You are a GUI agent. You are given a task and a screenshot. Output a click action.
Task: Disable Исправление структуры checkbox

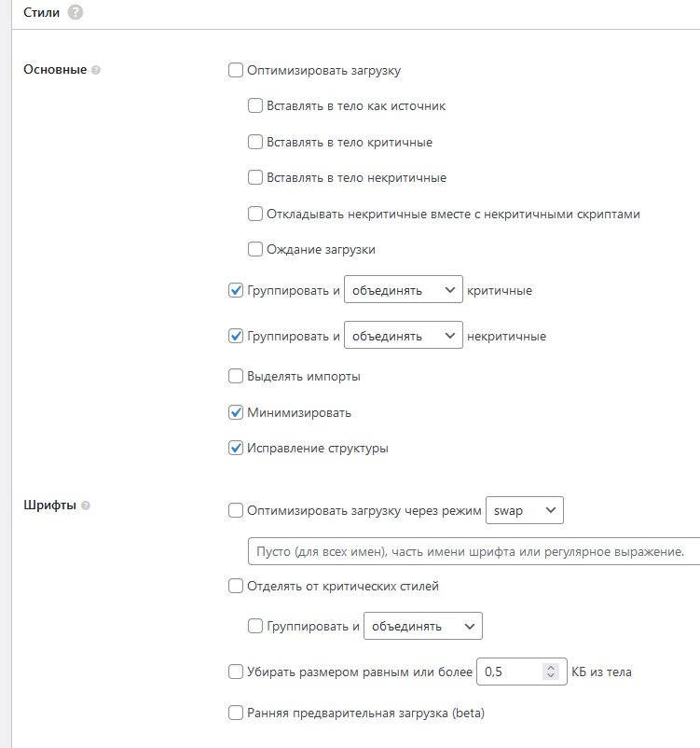(x=236, y=449)
